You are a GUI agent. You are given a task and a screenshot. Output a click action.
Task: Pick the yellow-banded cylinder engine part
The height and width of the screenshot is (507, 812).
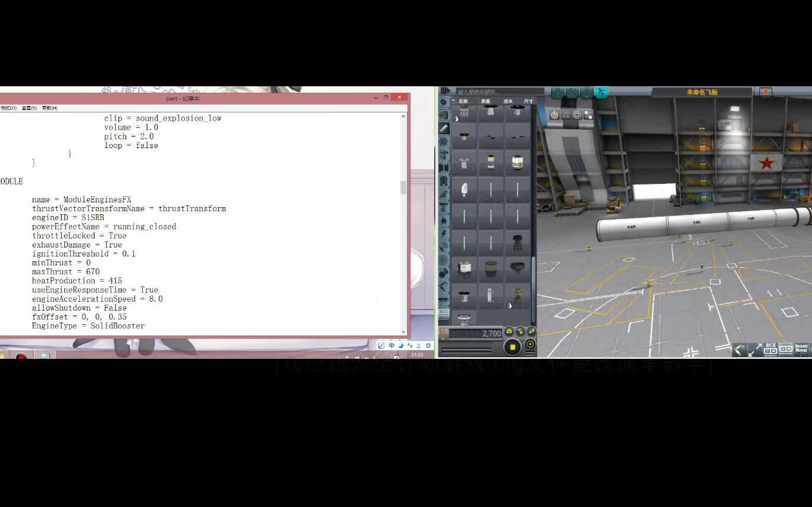(x=518, y=162)
